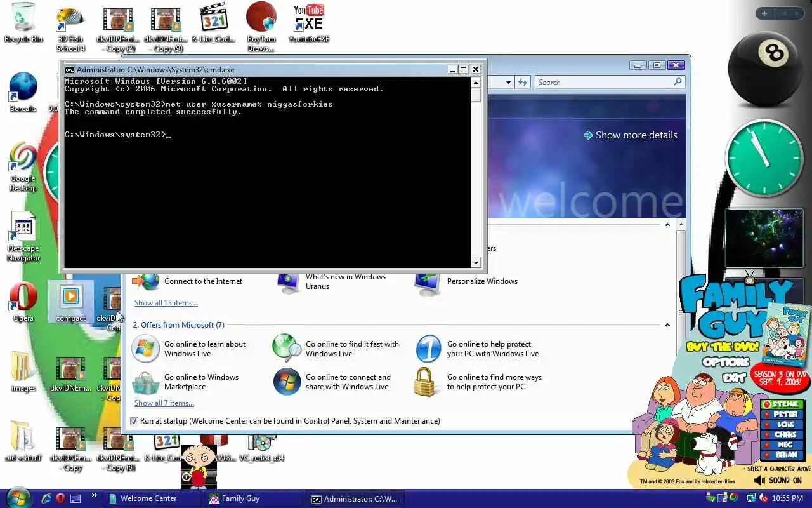Open Options in the Family Guy widget

726,362
